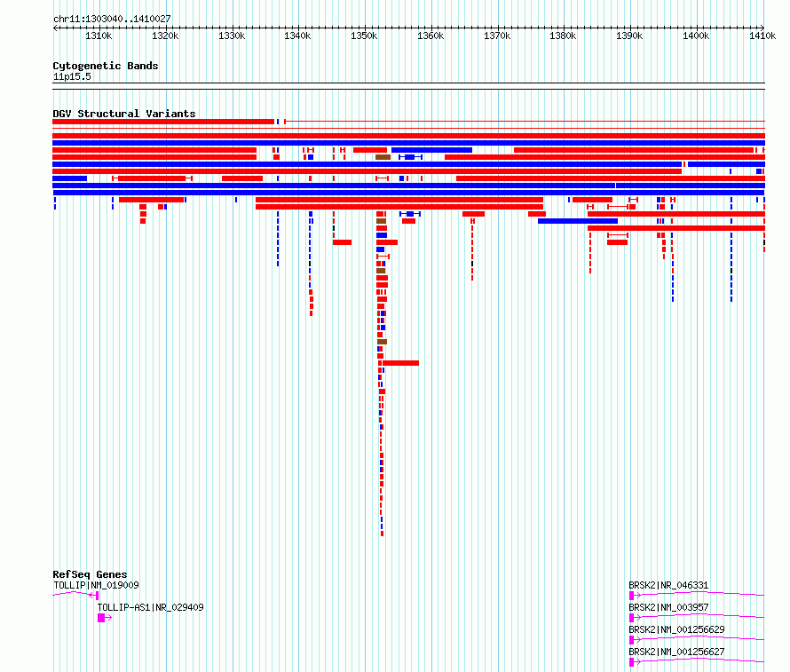Open the BRSK2|NR_046331 transcript label
Screen dimensions: 790x672
click(668, 585)
